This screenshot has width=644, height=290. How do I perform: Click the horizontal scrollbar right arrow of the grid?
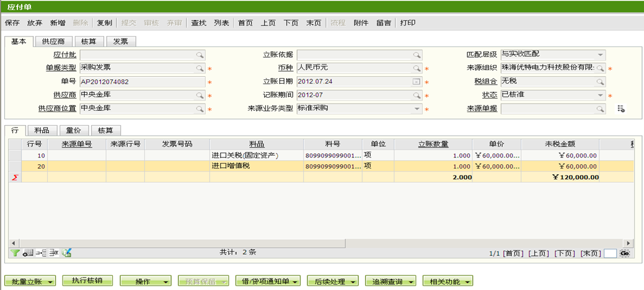tap(629, 243)
